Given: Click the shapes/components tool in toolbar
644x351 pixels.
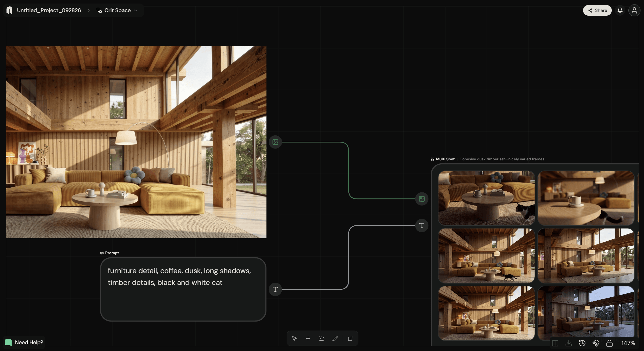Looking at the screenshot, I should pos(350,338).
